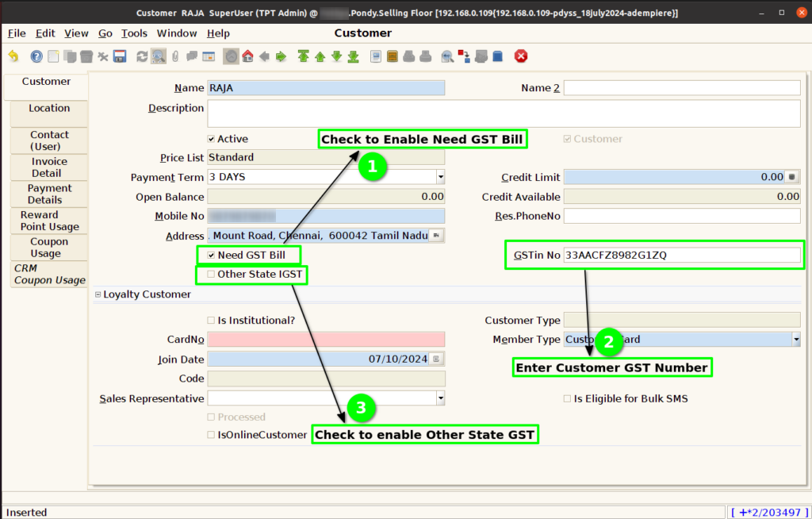Open the Member Type dropdown arrow

[x=796, y=340]
